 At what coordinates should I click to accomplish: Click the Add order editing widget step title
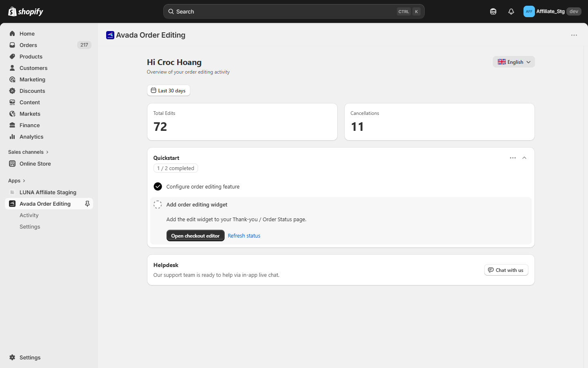coord(197,204)
